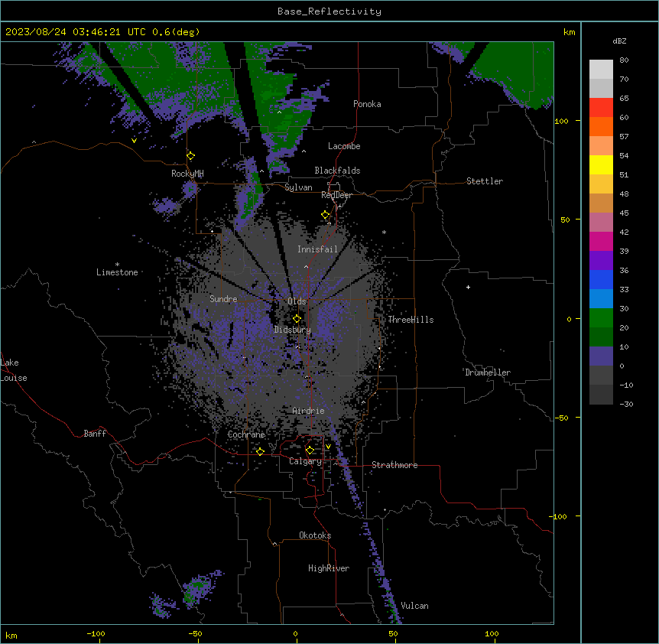Select the Lacombe city label
This screenshot has height=644, width=659.
pyautogui.click(x=344, y=146)
